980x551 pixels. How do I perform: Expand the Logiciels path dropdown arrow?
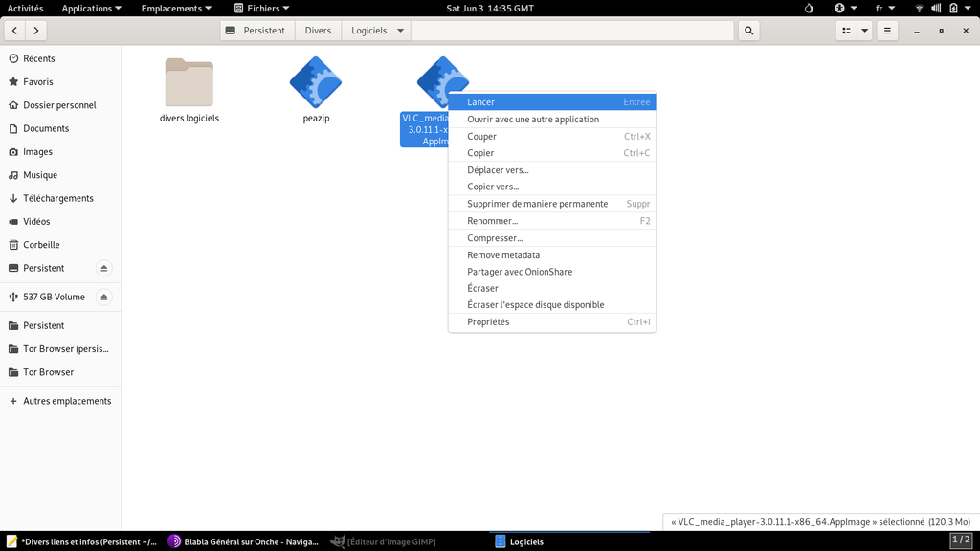(x=401, y=31)
